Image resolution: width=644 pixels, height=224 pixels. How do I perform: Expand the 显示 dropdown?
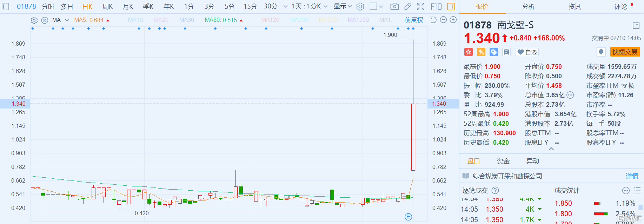point(343,6)
